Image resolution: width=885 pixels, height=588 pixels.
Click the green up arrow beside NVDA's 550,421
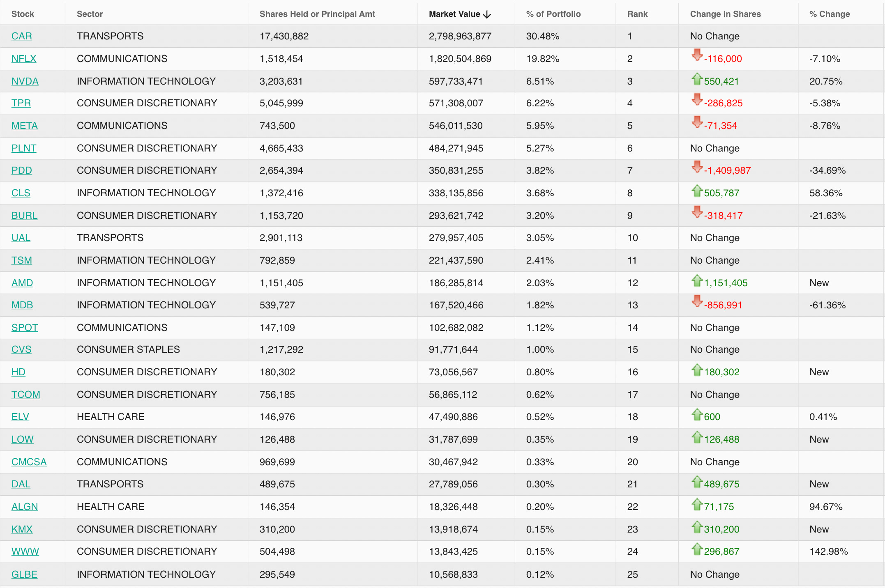(x=697, y=79)
